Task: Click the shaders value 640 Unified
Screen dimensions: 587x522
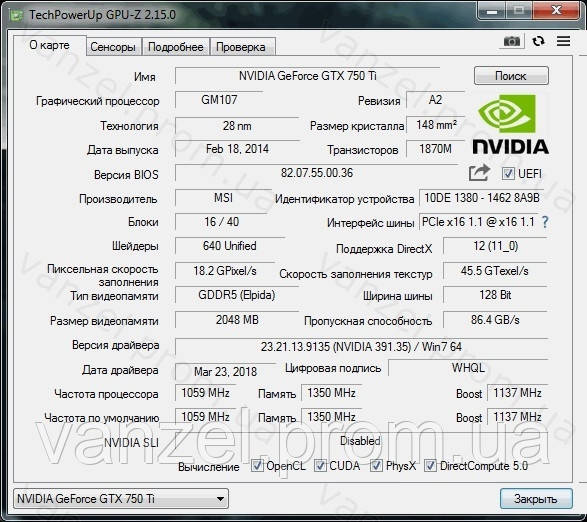Action: click(229, 246)
